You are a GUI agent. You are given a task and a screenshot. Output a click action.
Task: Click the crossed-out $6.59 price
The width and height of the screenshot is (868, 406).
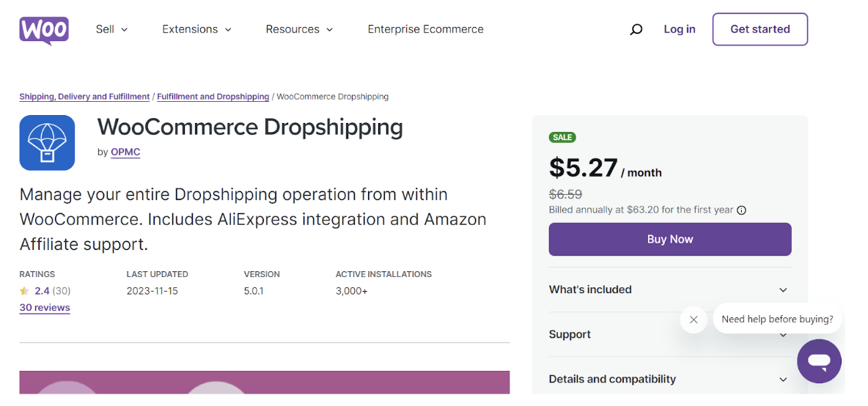click(x=565, y=195)
